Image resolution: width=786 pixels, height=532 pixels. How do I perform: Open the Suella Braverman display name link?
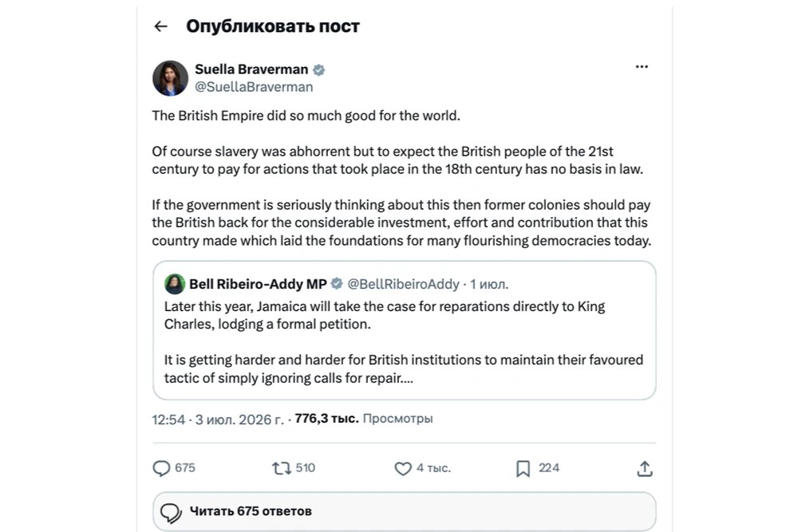coord(251,69)
